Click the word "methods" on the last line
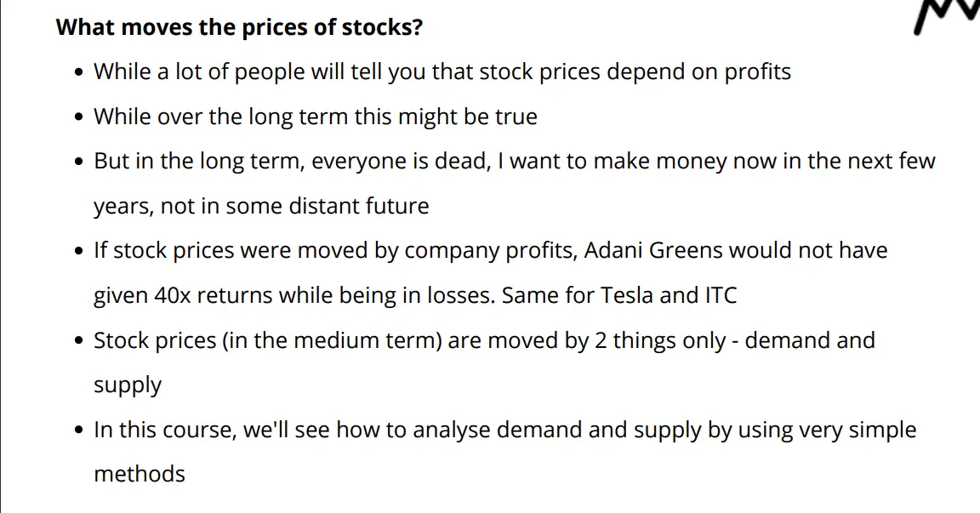 pyautogui.click(x=140, y=474)
